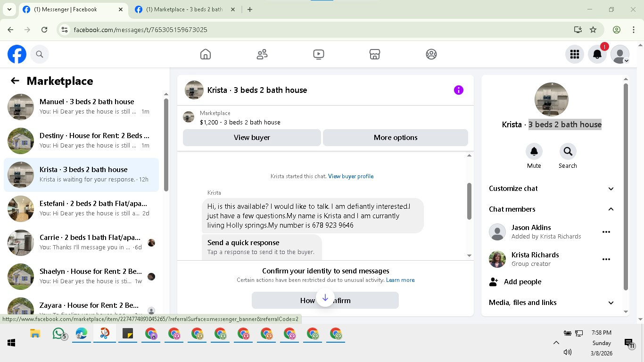The width and height of the screenshot is (644, 362).
Task: Select the Krista conversation in the list
Action: (81, 175)
